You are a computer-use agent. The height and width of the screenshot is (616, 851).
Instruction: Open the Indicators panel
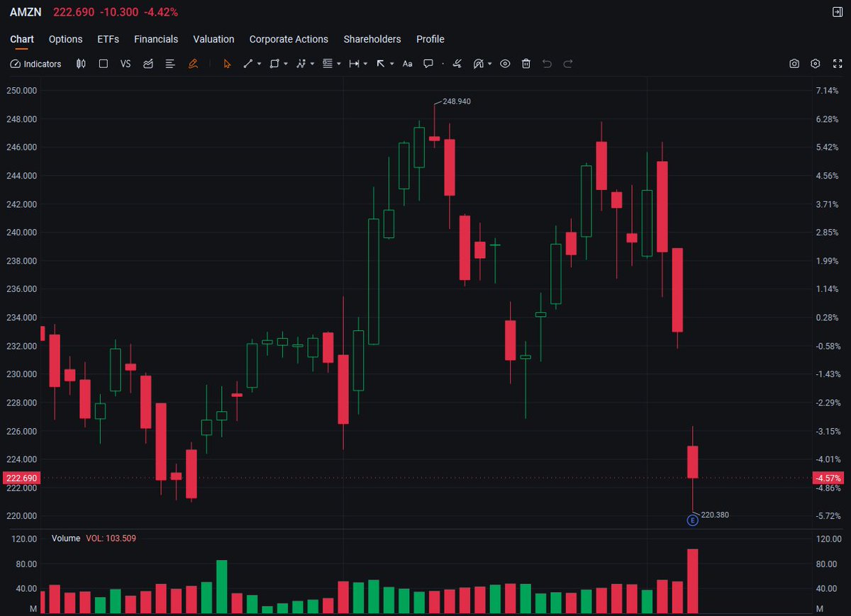coord(36,64)
